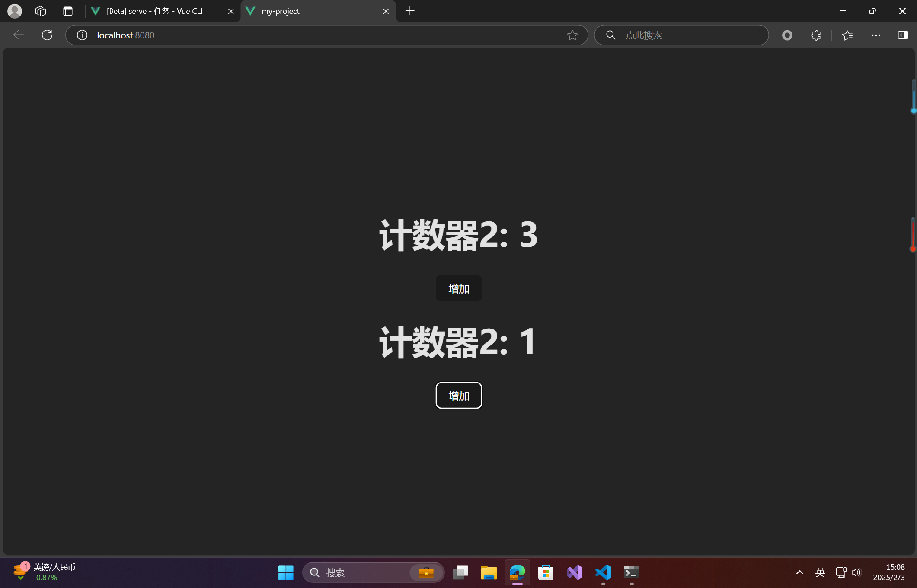Click 增加 button under 计数器2: 3

point(459,288)
